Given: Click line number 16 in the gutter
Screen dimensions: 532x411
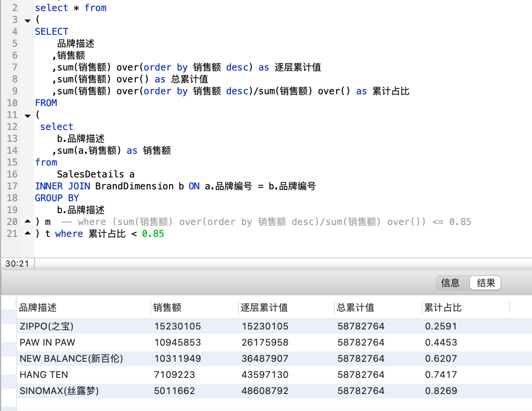Looking at the screenshot, I should click(x=12, y=174).
